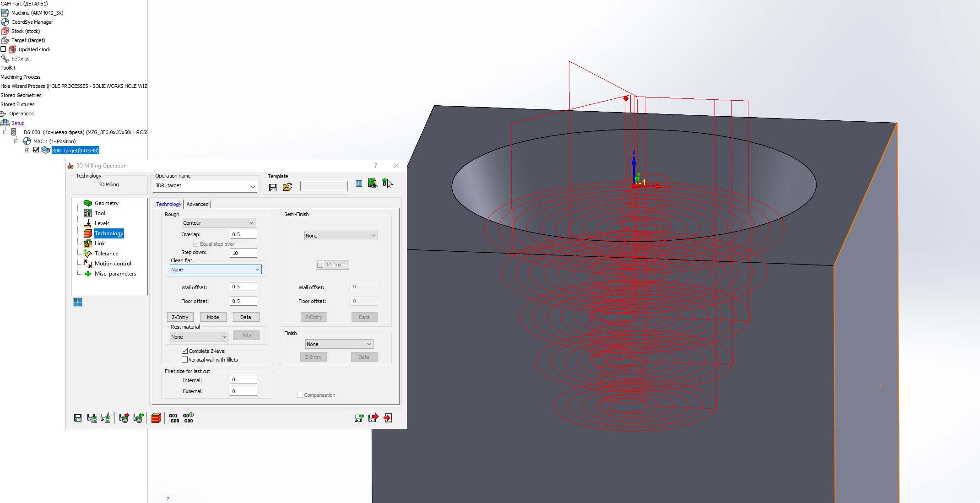This screenshot has width=980, height=503.
Task: Switch to the Advanced tab
Action: click(x=197, y=204)
